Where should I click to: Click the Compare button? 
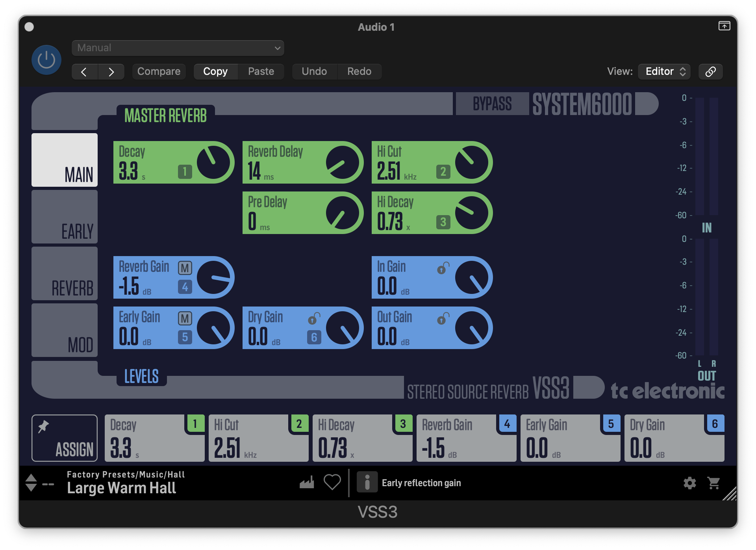pos(159,71)
